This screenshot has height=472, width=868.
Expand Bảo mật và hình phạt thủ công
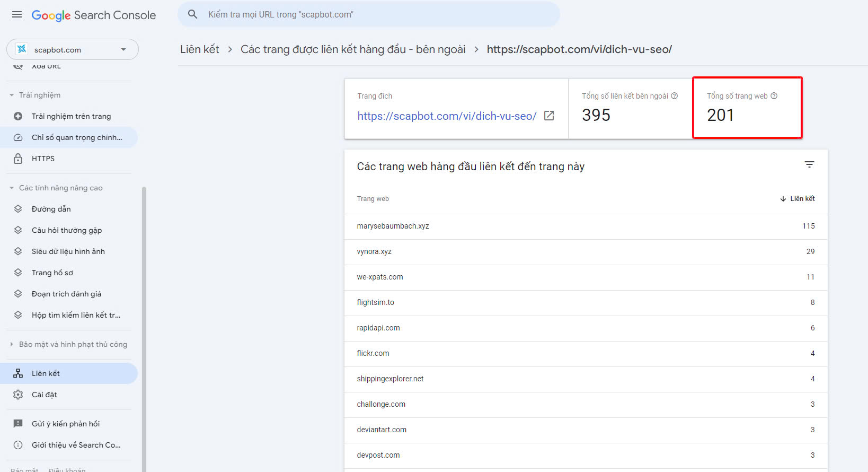pos(69,344)
